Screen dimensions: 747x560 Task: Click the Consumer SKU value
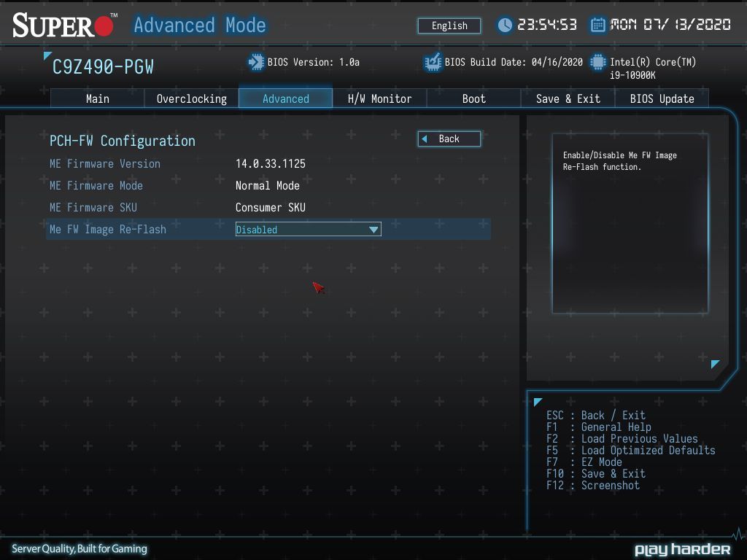point(270,208)
